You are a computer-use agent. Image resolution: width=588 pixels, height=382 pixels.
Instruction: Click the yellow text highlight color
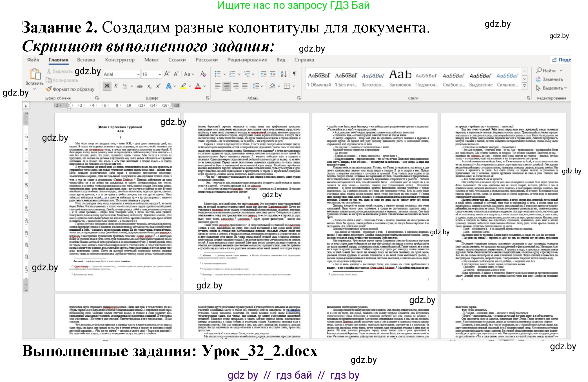pyautogui.click(x=183, y=86)
